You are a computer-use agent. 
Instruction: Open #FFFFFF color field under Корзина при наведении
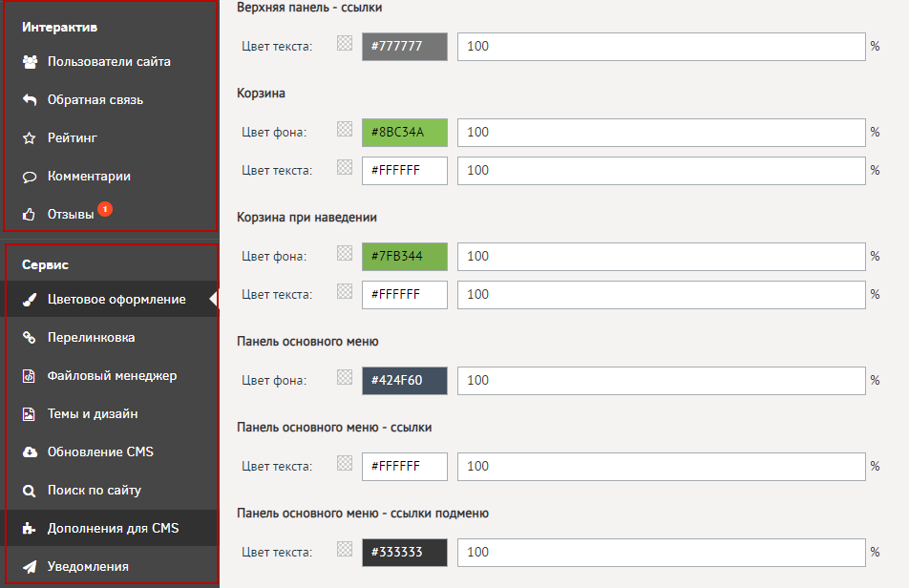pyautogui.click(x=405, y=294)
